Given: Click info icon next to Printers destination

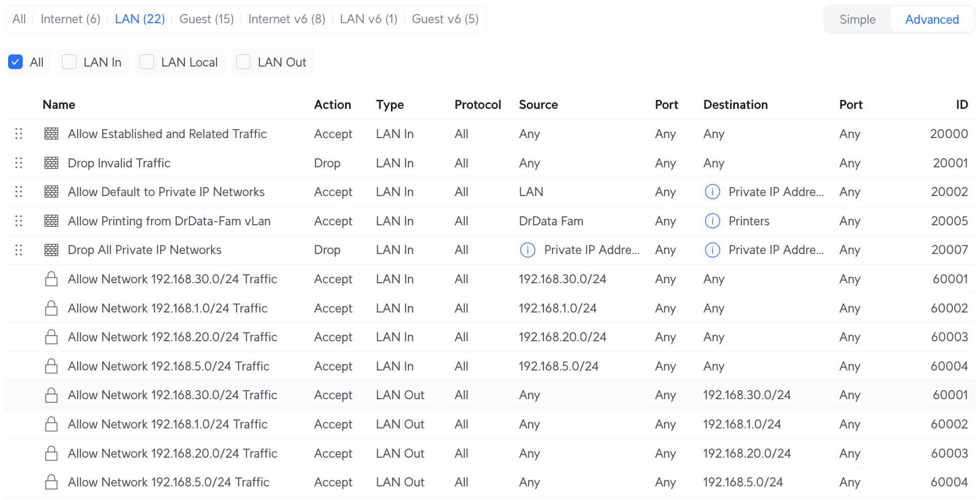Looking at the screenshot, I should 712,221.
